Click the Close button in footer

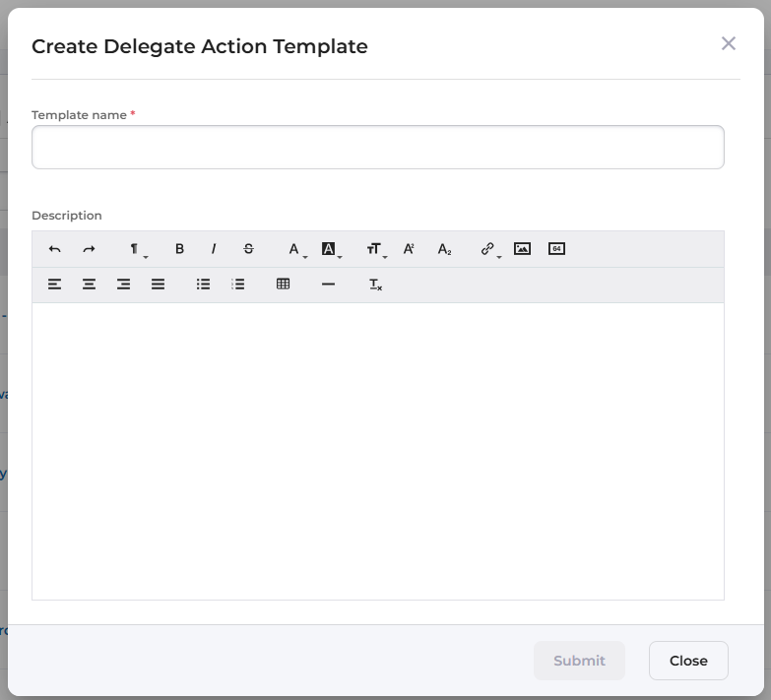tap(688, 661)
